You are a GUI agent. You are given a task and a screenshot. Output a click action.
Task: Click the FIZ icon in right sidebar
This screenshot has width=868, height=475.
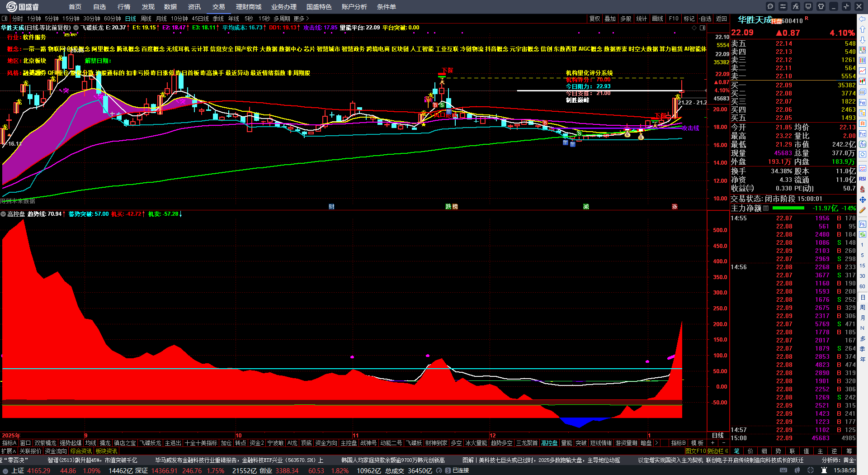[863, 134]
